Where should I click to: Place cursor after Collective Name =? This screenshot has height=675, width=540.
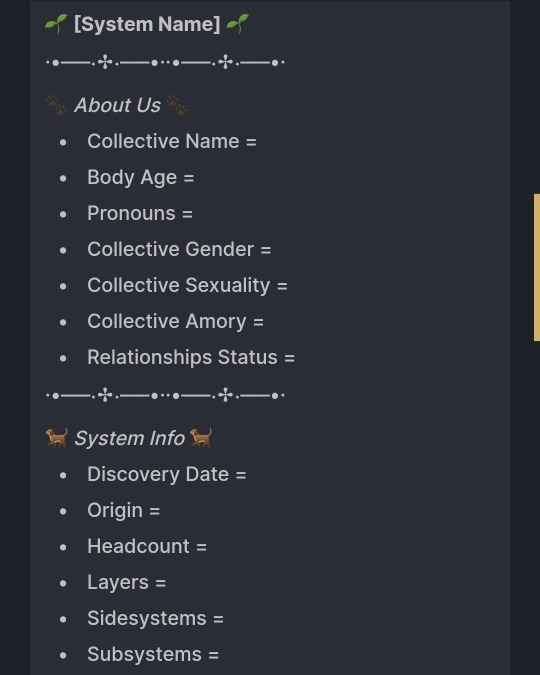pos(258,141)
